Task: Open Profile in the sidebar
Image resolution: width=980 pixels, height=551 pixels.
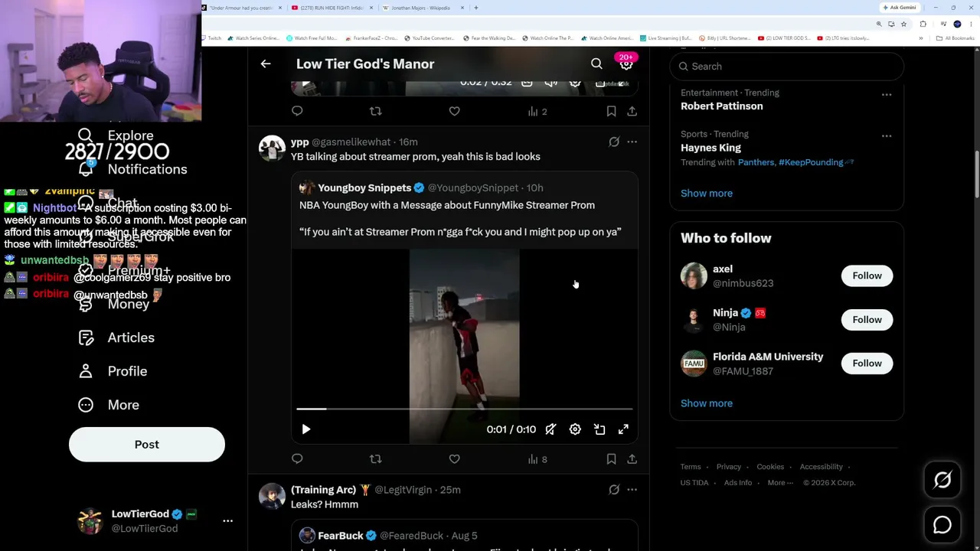Action: tap(113, 371)
